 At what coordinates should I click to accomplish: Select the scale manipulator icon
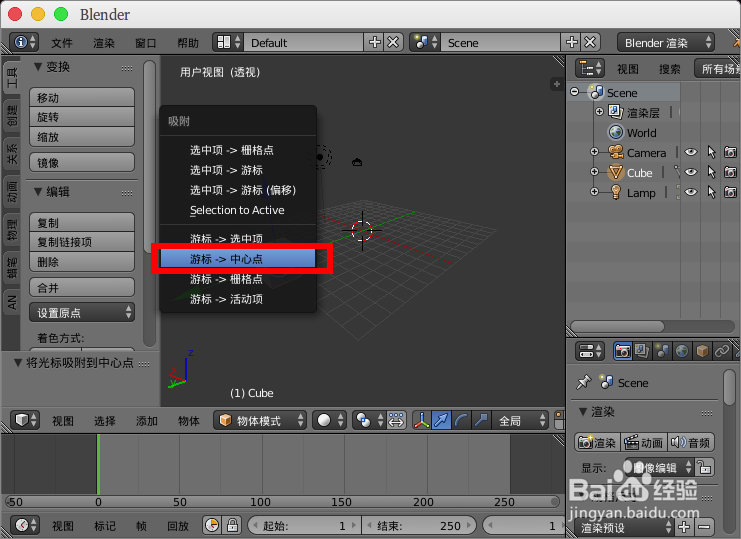pos(481,420)
